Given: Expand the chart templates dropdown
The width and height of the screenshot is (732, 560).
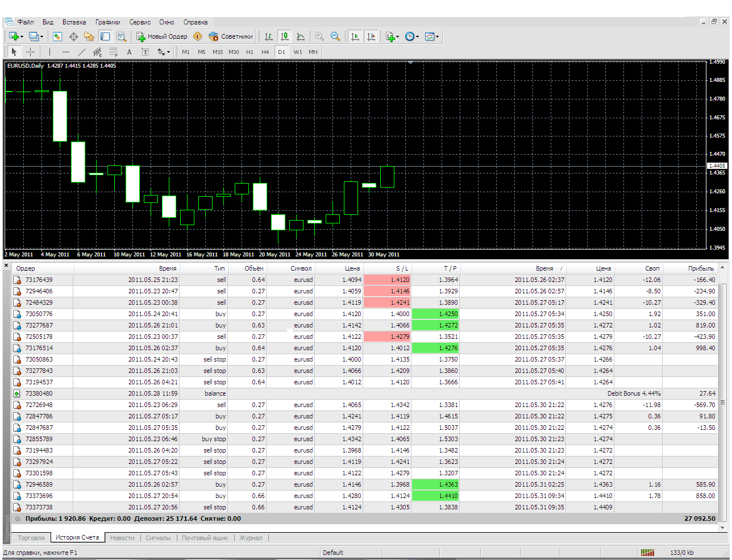Looking at the screenshot, I should 432,36.
